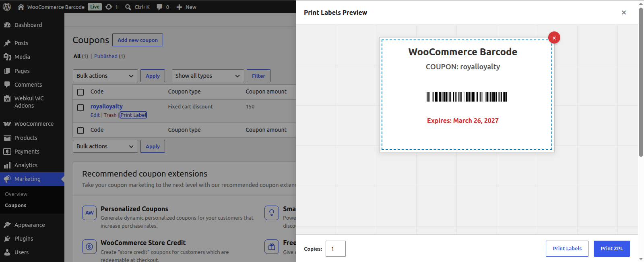Expand the top Bulk actions dropdown
This screenshot has width=644, height=262.
105,76
